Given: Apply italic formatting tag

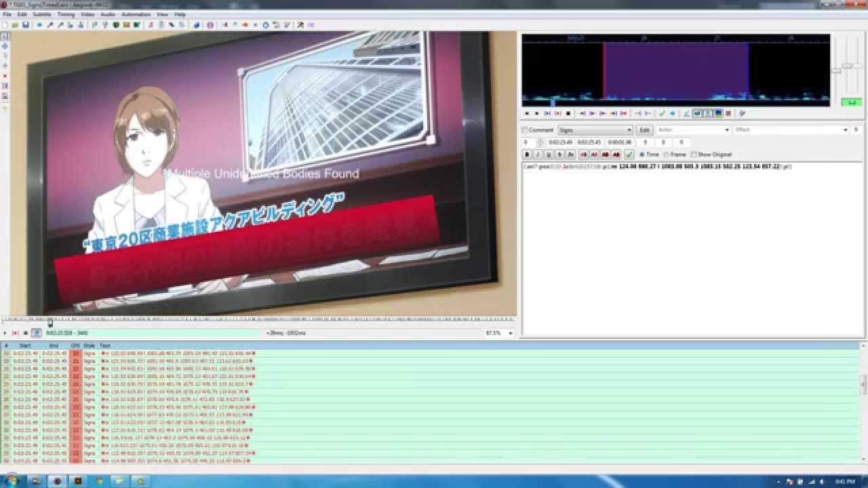Looking at the screenshot, I should click(x=538, y=155).
